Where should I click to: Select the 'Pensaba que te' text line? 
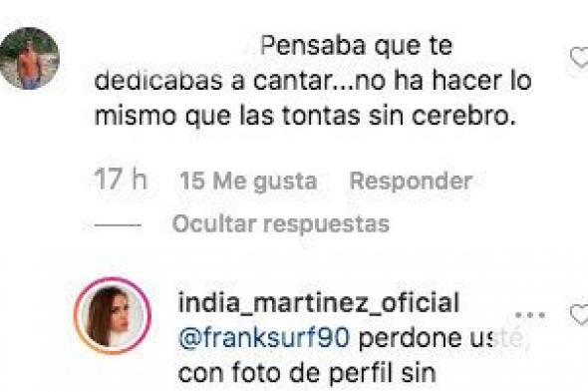(356, 46)
